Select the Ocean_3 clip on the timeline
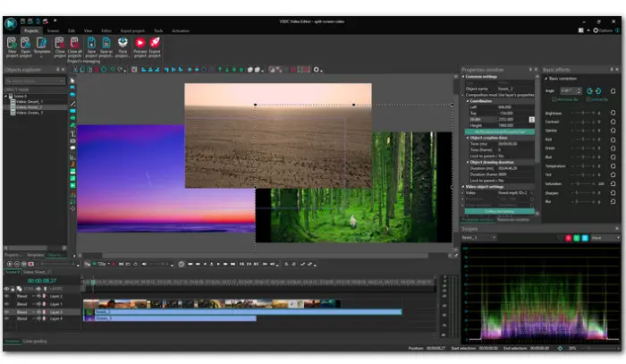Image resolution: width=626 pixels, height=364 pixels. tap(170, 318)
